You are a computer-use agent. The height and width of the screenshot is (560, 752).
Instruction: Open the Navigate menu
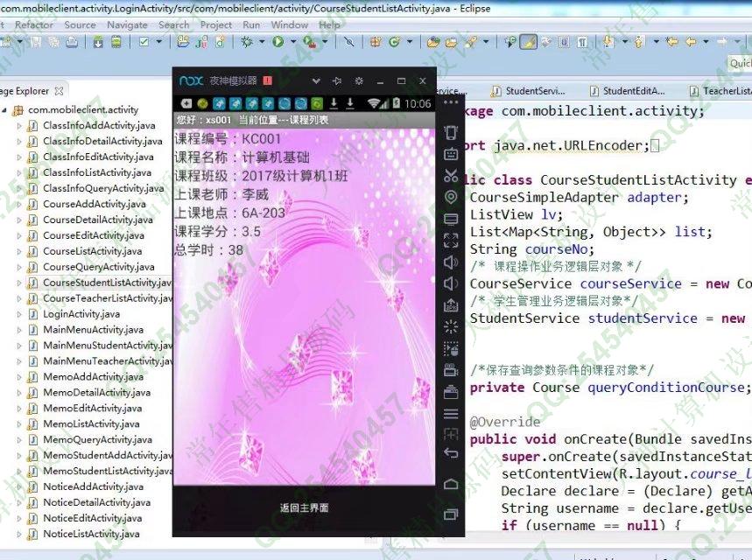127,25
